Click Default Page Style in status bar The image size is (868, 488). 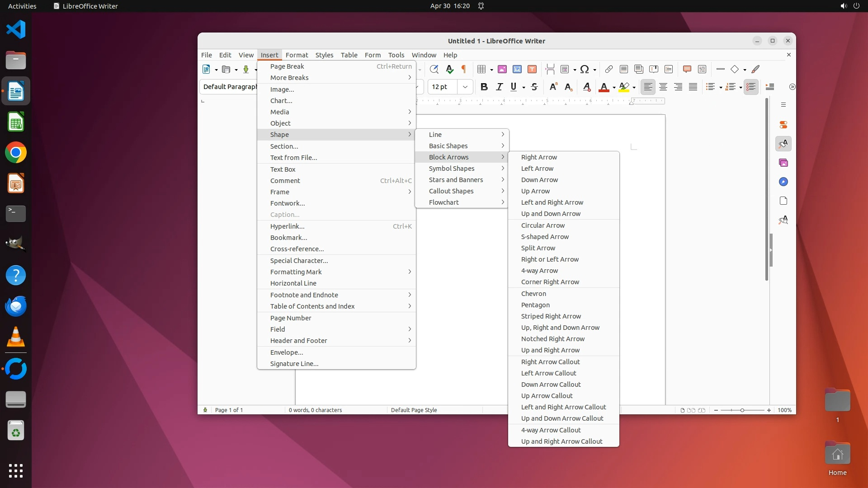[x=414, y=410]
